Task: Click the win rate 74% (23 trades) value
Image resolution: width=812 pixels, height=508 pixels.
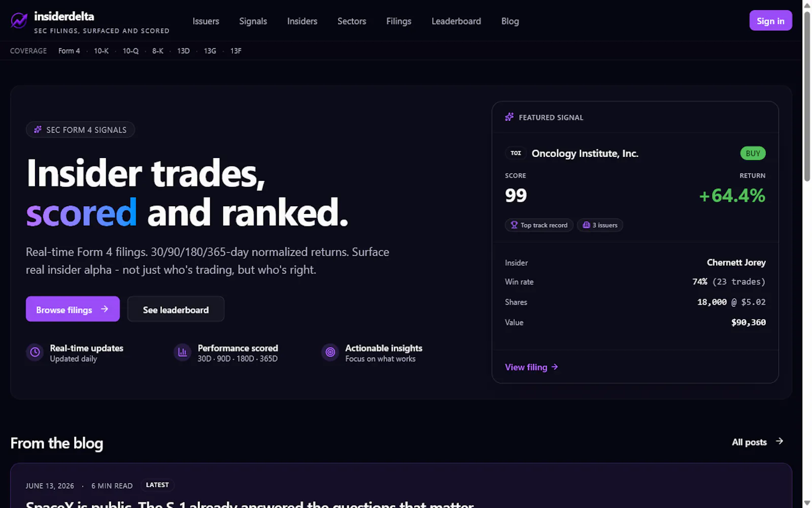Action: tap(729, 281)
